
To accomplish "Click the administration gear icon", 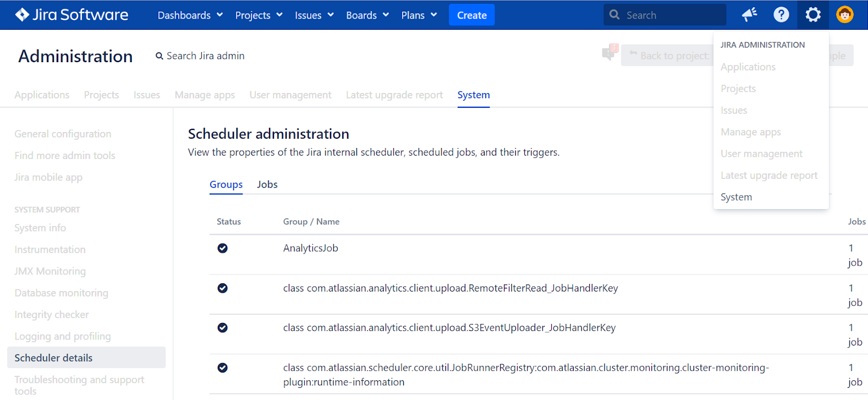I will pos(813,15).
